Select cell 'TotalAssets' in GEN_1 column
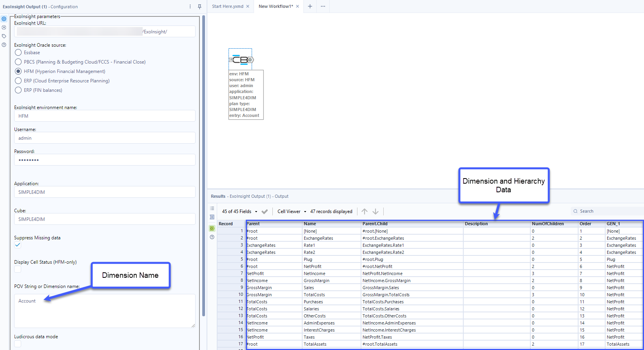The width and height of the screenshot is (644, 350). point(624,344)
